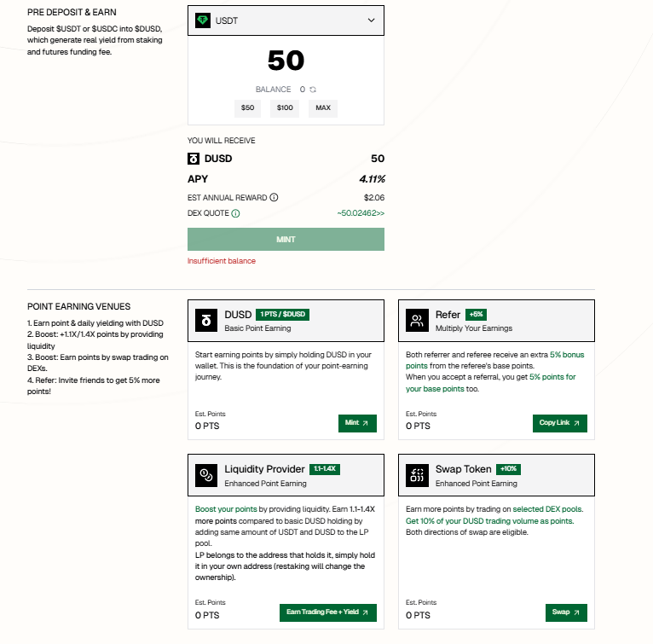Click the DEX quote value ~50.02462>>
653x644 pixels.
[360, 214]
